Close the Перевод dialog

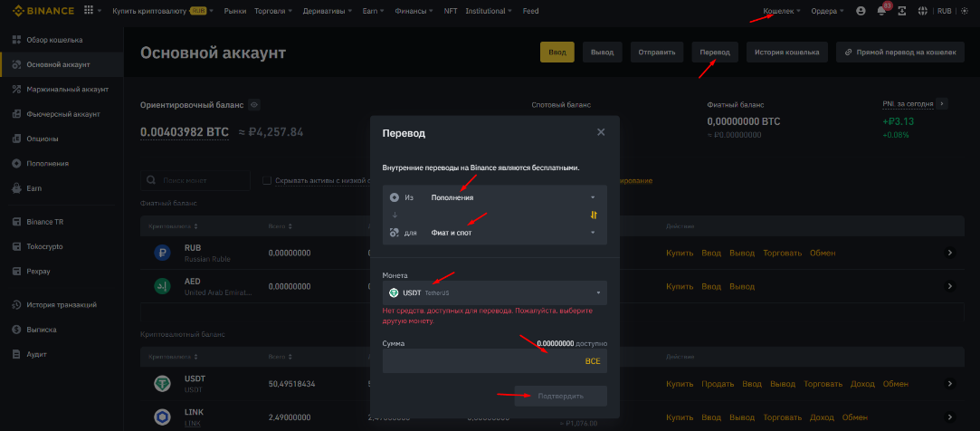pyautogui.click(x=601, y=132)
